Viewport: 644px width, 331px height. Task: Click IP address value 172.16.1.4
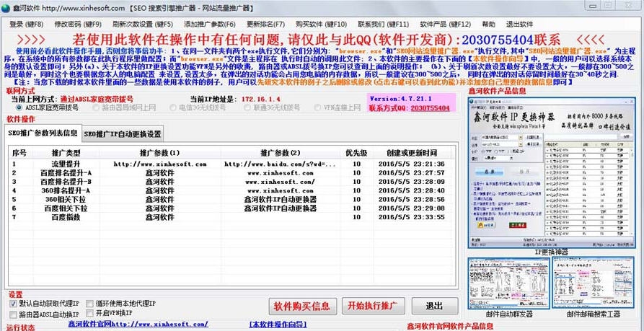(261, 99)
